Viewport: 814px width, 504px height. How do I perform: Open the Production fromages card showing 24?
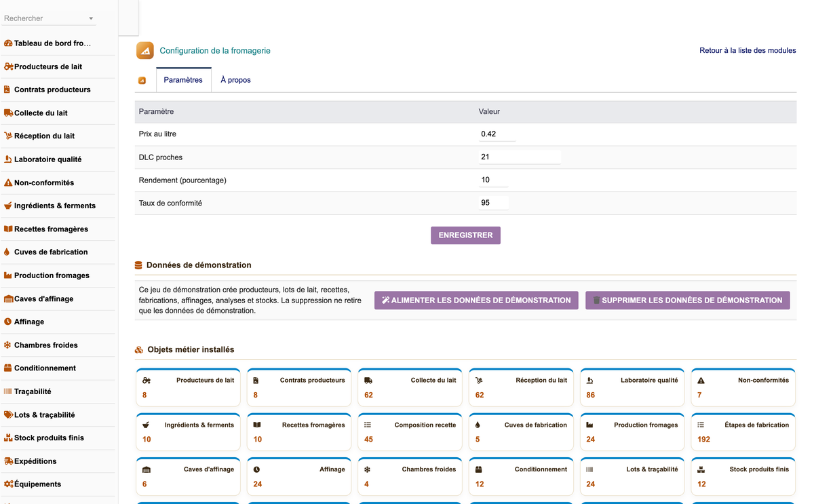pos(632,432)
